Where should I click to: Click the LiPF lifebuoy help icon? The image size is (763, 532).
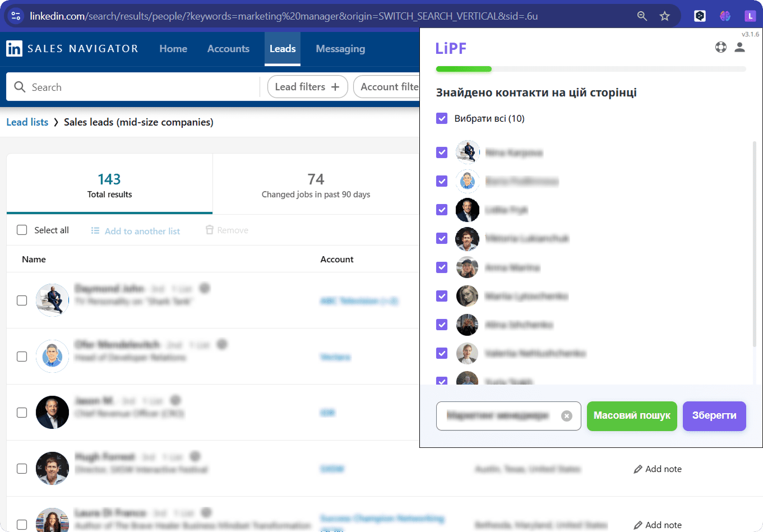coord(721,47)
